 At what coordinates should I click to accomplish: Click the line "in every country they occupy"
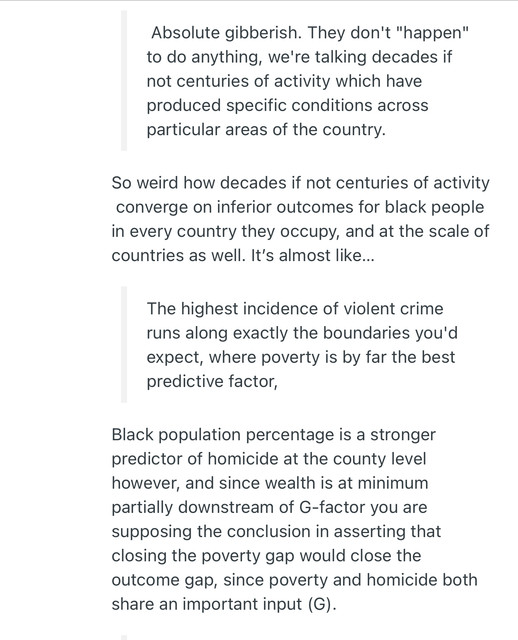(x=300, y=231)
